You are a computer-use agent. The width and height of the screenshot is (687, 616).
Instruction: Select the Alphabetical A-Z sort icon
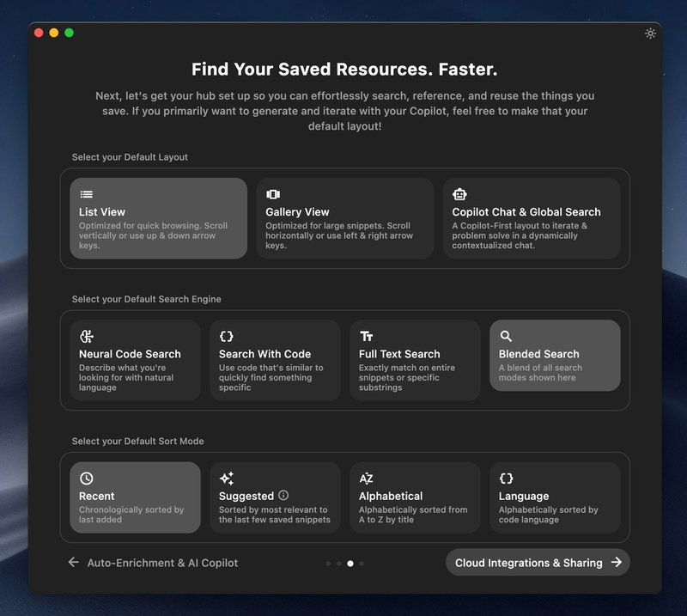click(x=367, y=479)
